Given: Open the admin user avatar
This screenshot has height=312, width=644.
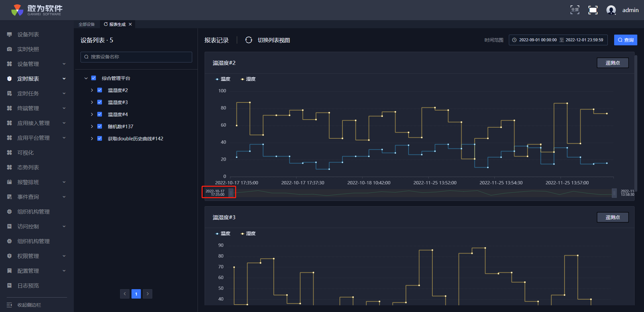Looking at the screenshot, I should [611, 10].
